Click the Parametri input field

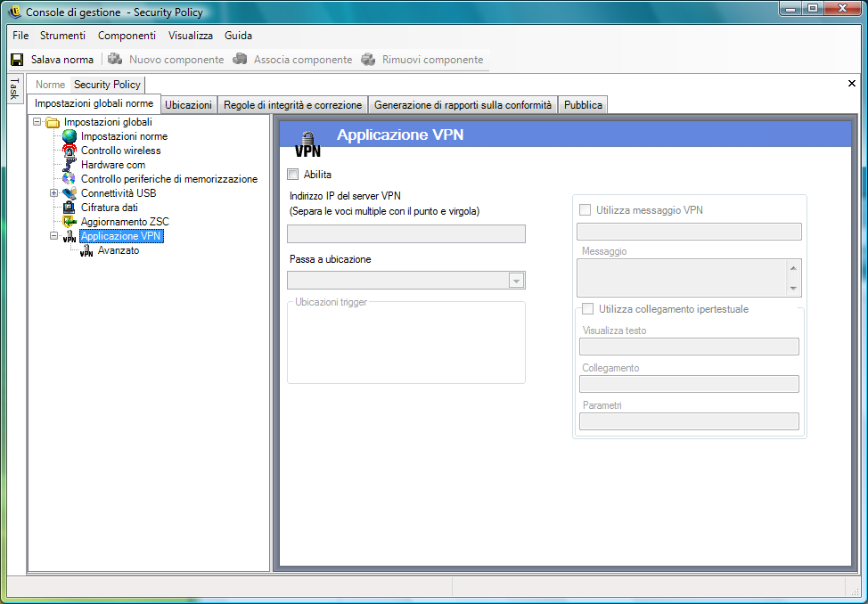coord(689,421)
